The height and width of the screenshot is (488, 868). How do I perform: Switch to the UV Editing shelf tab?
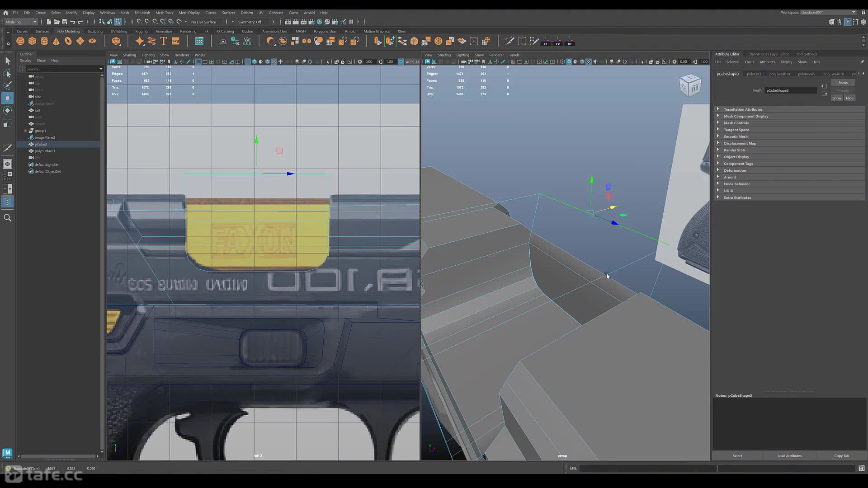(119, 31)
